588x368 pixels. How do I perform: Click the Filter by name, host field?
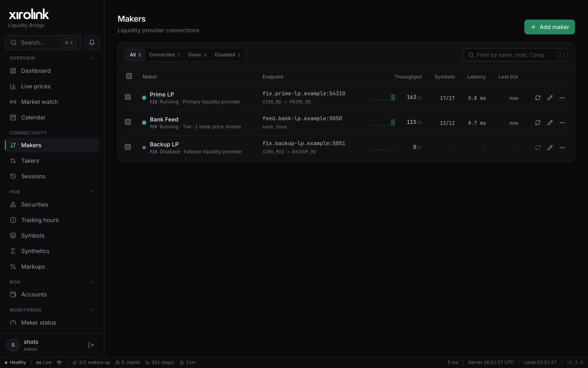pos(516,55)
